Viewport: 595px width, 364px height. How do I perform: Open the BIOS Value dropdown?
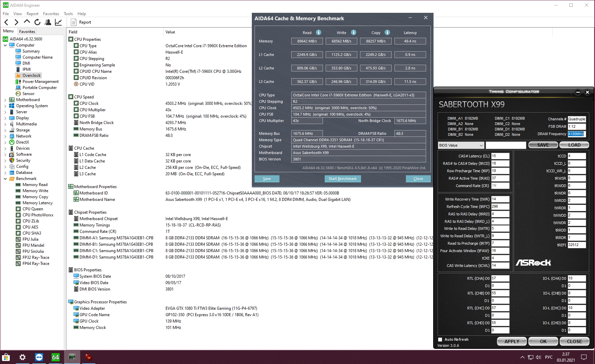point(461,145)
